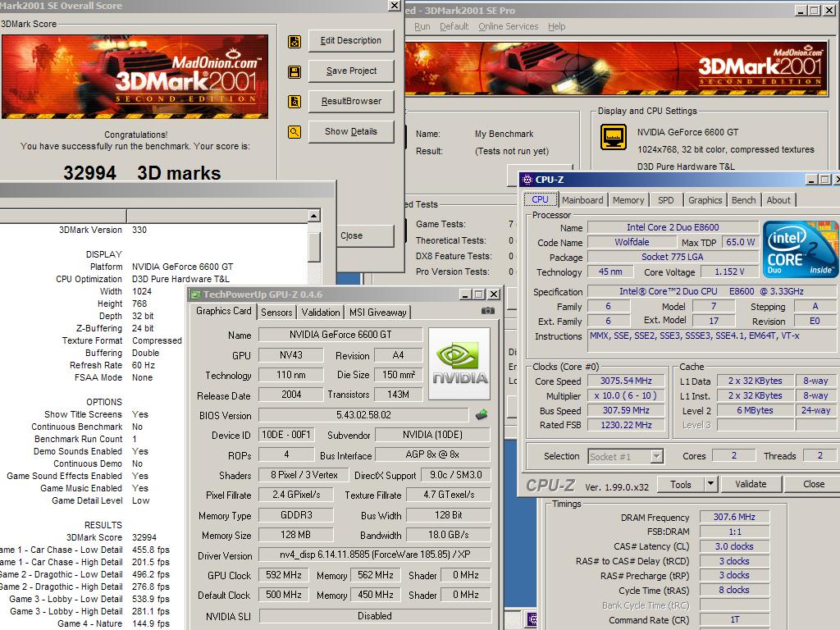Click the Edit Description icon
The height and width of the screenshot is (630, 840).
294,41
